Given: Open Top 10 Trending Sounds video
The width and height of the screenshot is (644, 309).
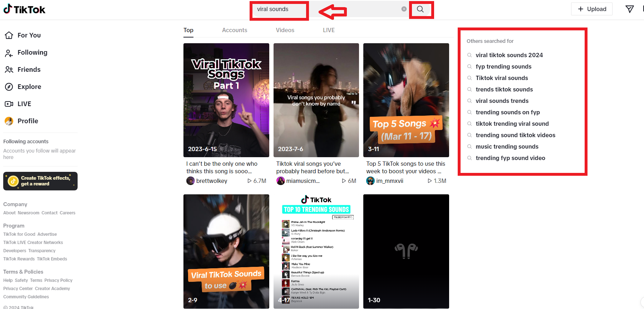Looking at the screenshot, I should [x=316, y=251].
